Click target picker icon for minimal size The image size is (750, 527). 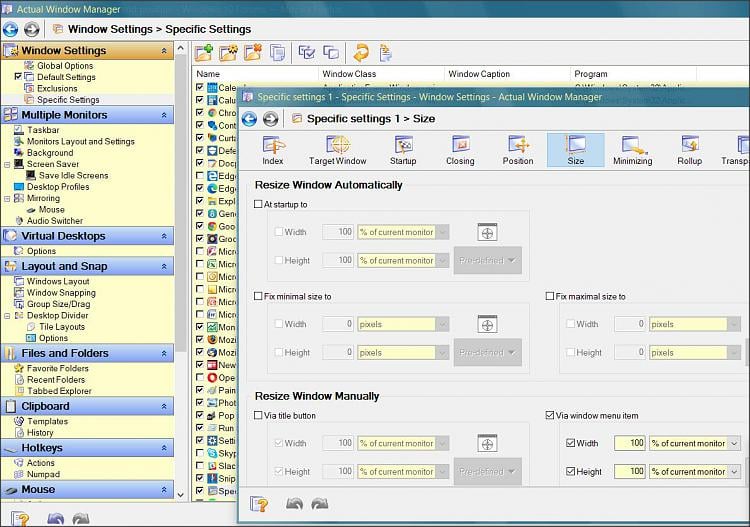tap(487, 325)
